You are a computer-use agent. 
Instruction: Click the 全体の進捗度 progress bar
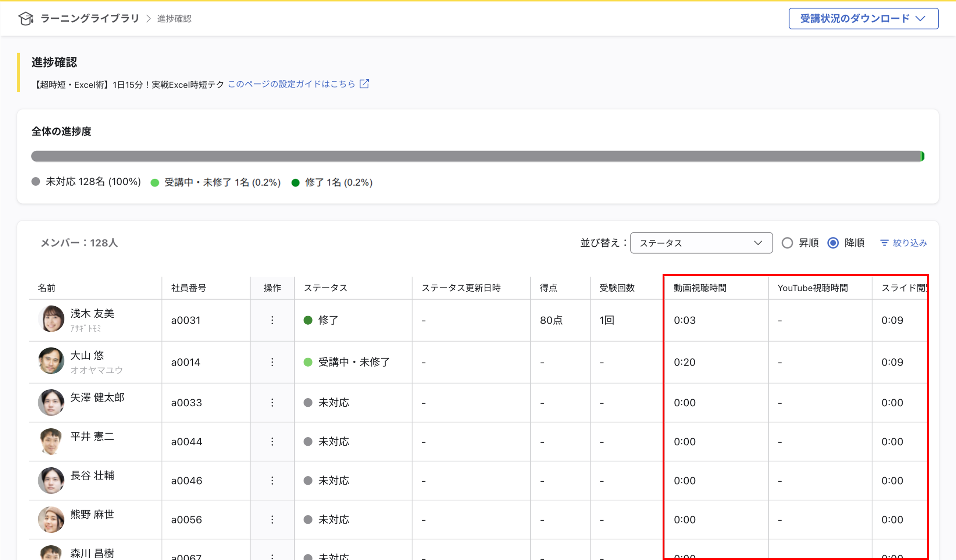pos(478,156)
